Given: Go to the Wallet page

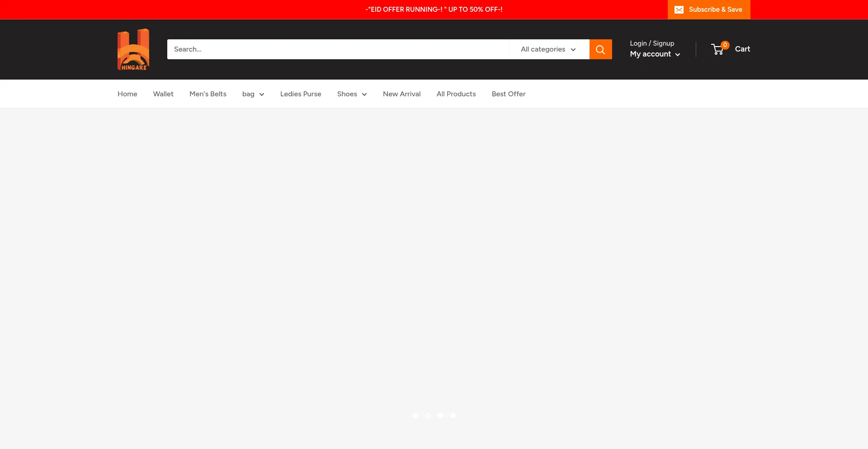Looking at the screenshot, I should [163, 94].
